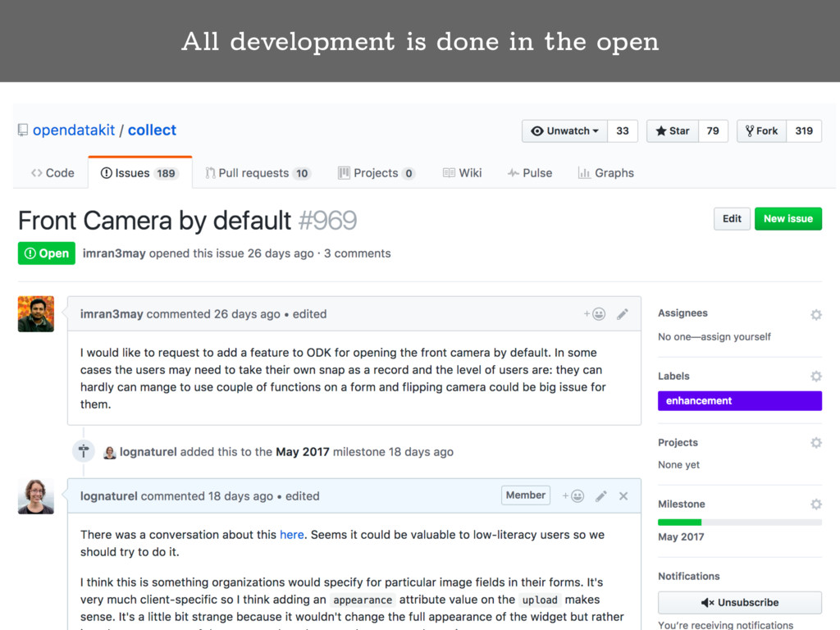This screenshot has height=630, width=840.
Task: Click the repository book icon beside opendatakit
Action: click(23, 130)
